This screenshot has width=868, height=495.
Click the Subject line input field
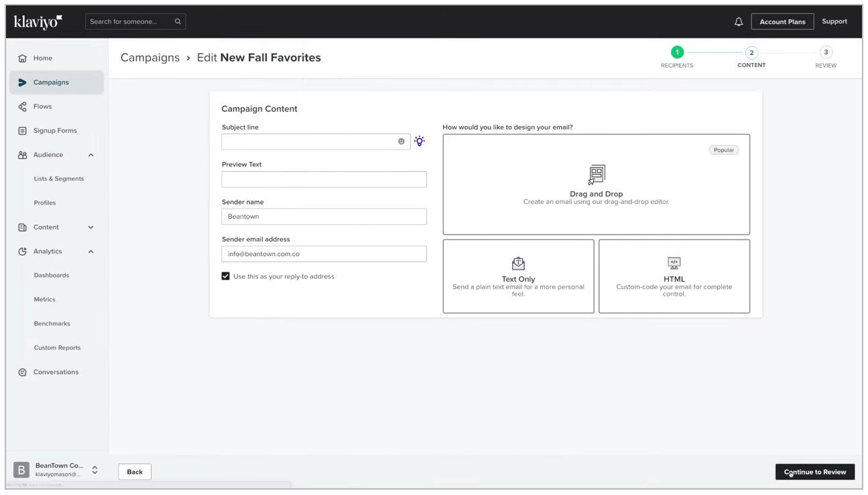pyautogui.click(x=316, y=142)
